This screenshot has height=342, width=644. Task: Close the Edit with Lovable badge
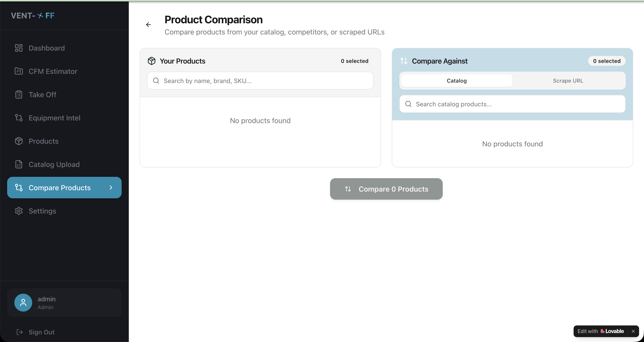pos(633,331)
